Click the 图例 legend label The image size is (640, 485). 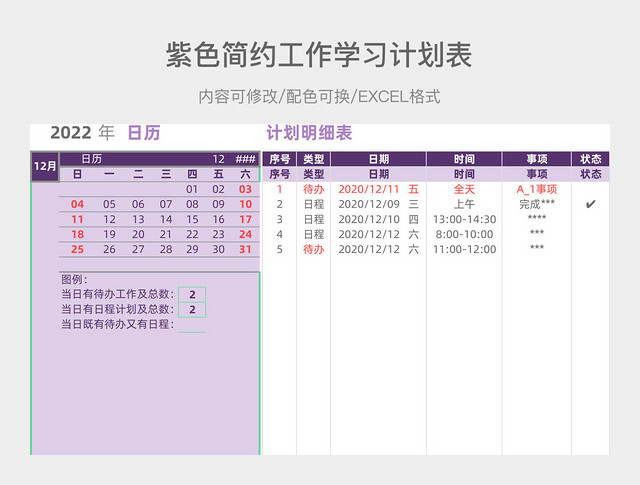click(74, 280)
